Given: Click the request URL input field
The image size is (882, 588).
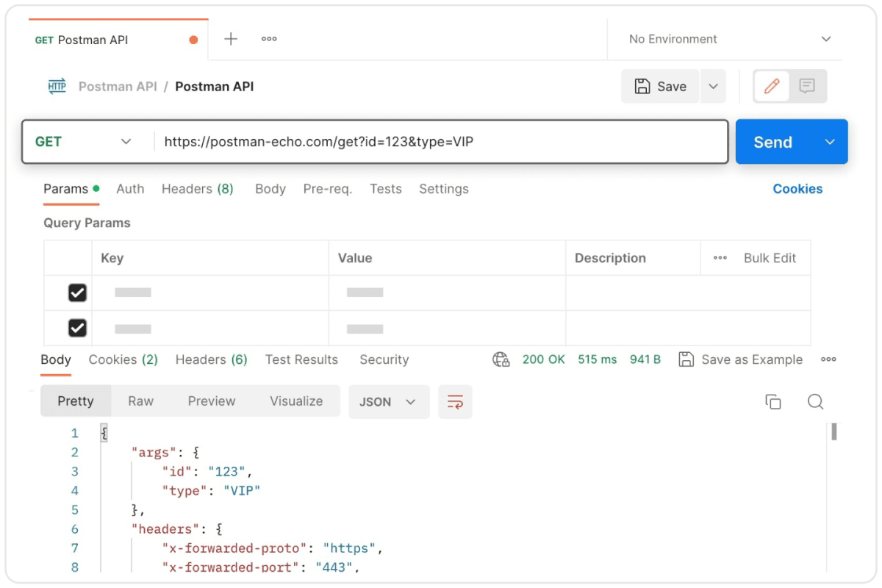Looking at the screenshot, I should tap(441, 142).
